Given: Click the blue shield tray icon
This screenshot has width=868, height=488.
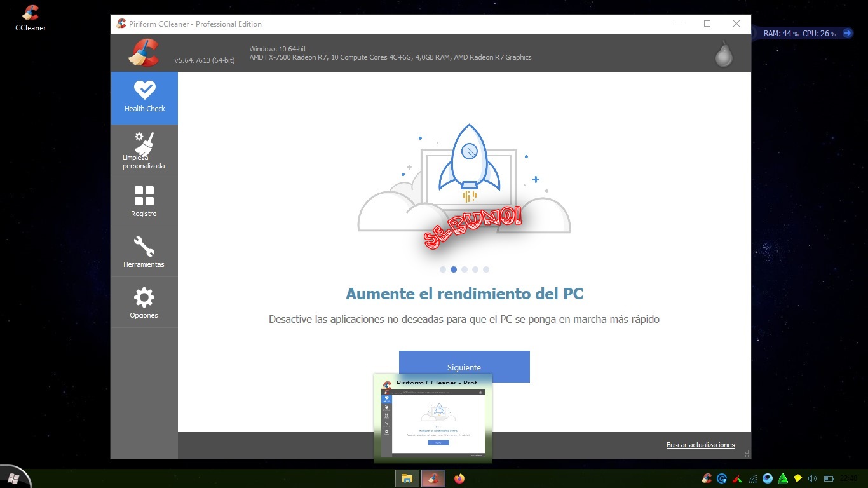Looking at the screenshot, I should pyautogui.click(x=722, y=478).
